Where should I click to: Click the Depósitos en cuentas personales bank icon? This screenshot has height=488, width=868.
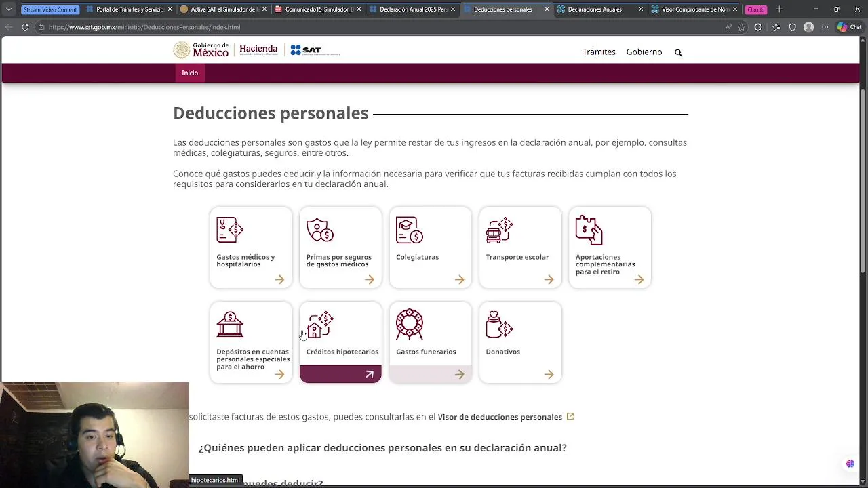[x=230, y=325]
